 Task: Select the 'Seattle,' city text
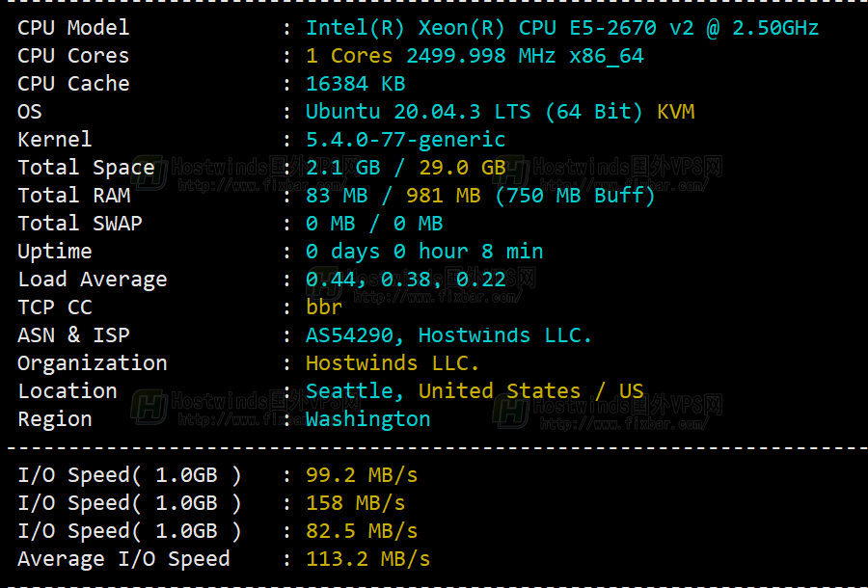355,391
